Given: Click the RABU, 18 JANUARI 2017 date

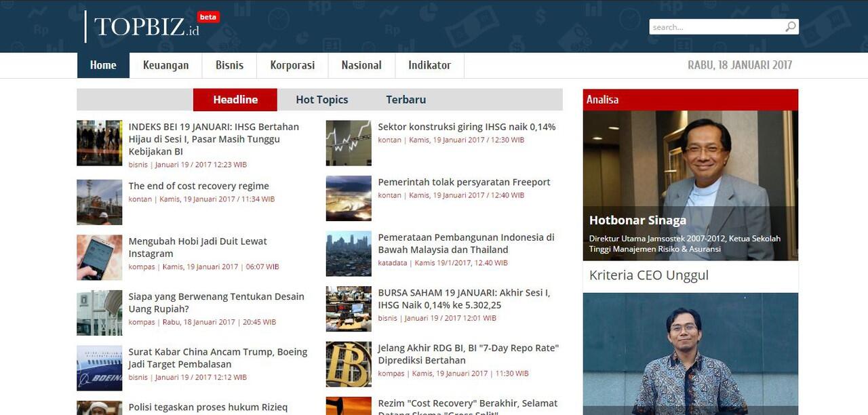Looking at the screenshot, I should (740, 65).
